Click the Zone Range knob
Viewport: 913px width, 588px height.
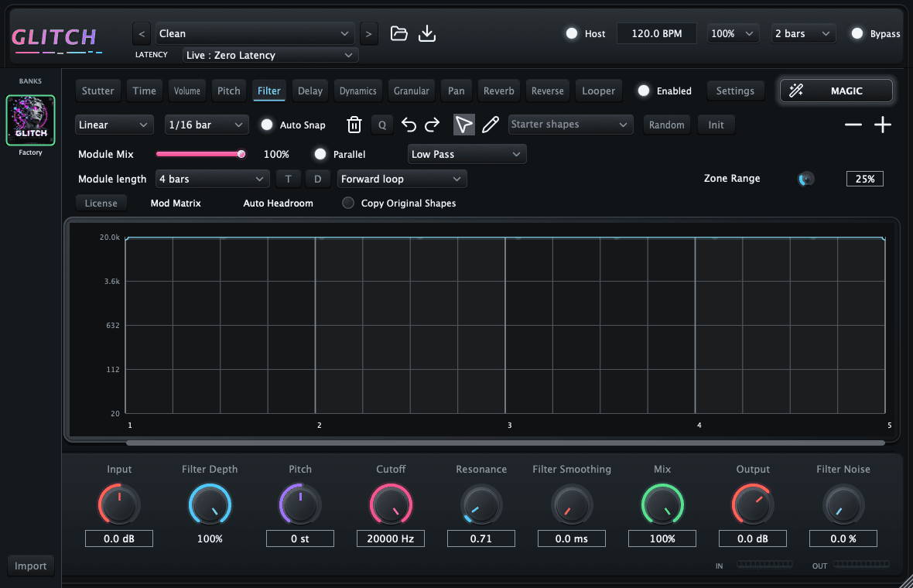tap(806, 179)
